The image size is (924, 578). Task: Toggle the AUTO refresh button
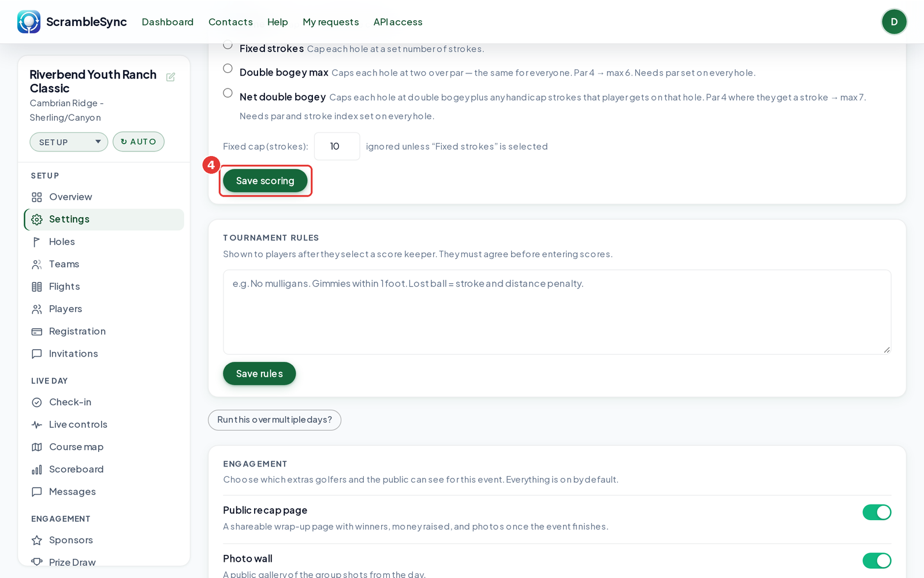[139, 142]
